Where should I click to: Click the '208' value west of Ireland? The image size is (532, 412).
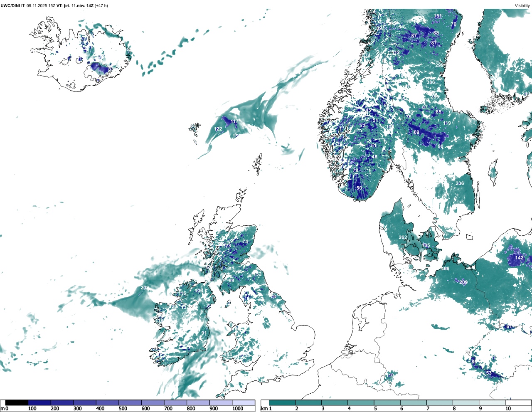(x=145, y=288)
